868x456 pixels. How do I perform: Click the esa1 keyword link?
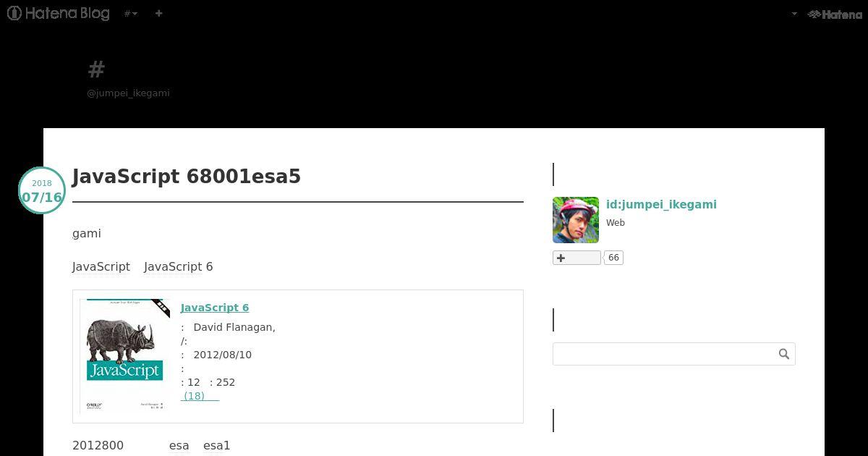[217, 445]
